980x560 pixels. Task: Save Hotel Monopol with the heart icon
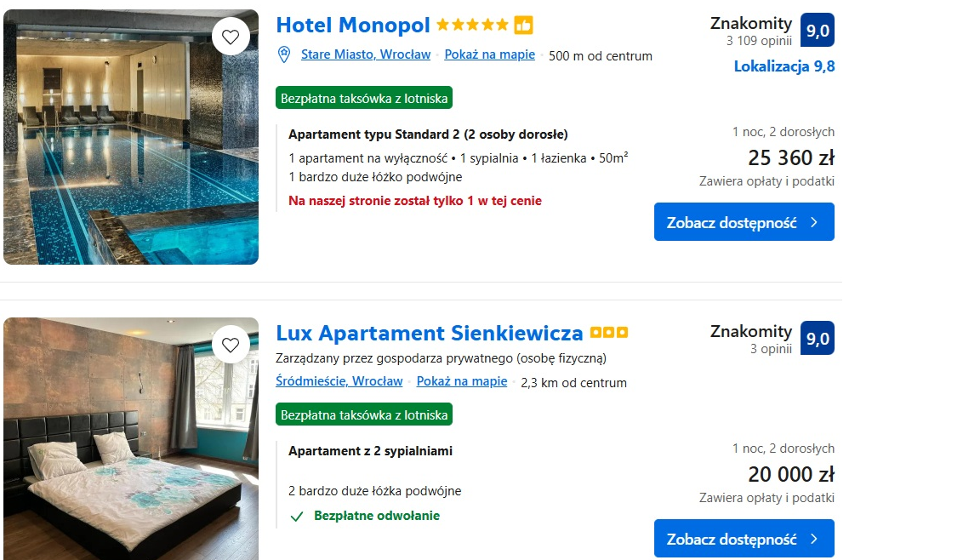coord(231,37)
